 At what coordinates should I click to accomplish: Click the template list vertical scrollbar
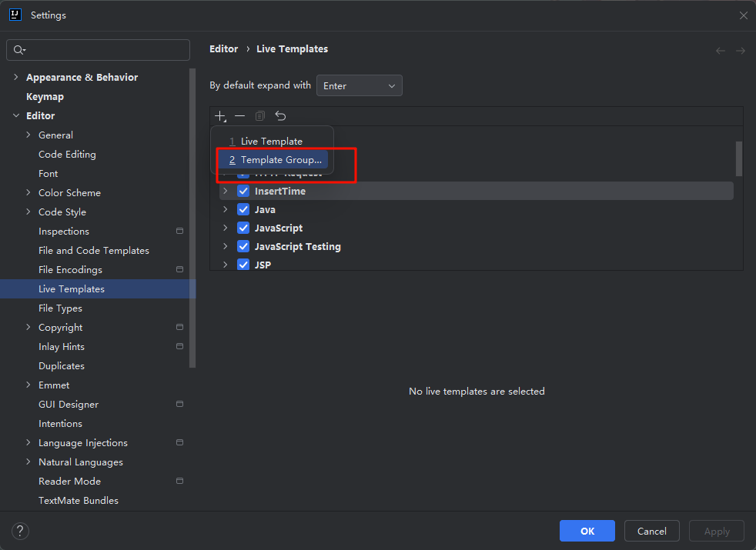click(x=739, y=158)
